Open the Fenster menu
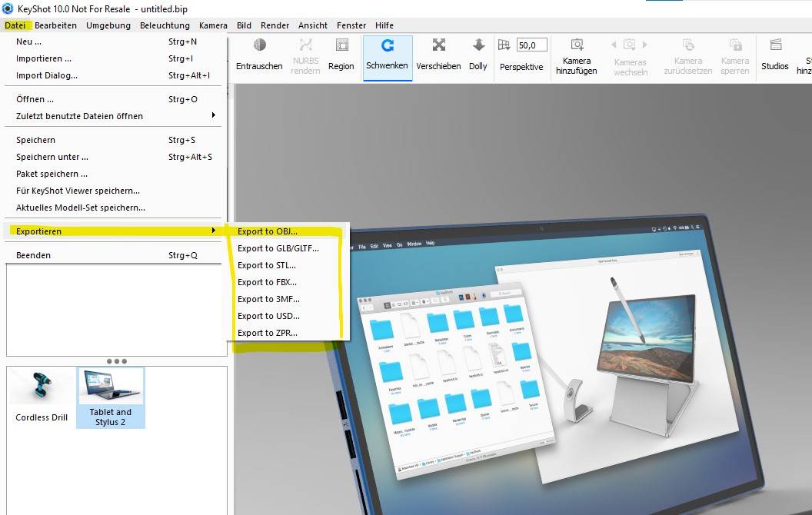Screen dimensions: 812x515 pos(351,25)
